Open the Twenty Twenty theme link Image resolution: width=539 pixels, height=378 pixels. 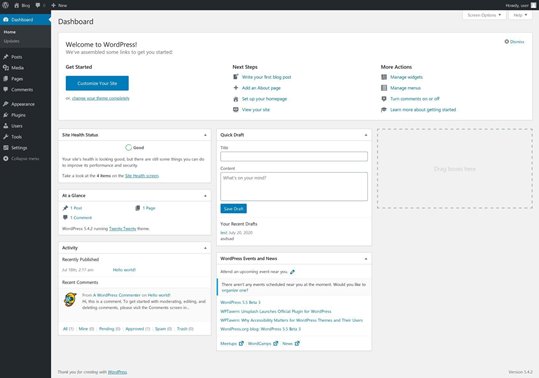click(x=123, y=229)
